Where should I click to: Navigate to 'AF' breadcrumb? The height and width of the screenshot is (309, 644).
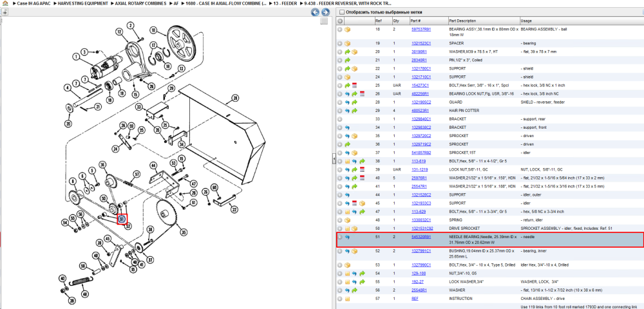[x=176, y=3]
